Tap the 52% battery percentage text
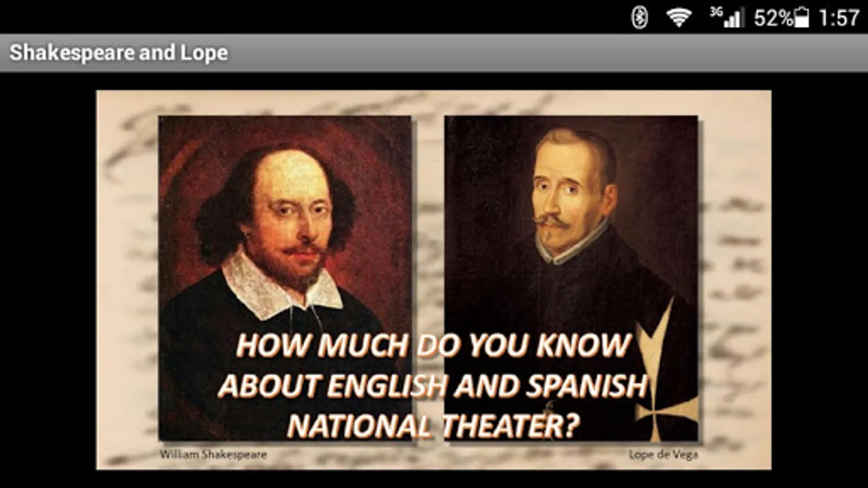This screenshot has height=488, width=868. [774, 18]
